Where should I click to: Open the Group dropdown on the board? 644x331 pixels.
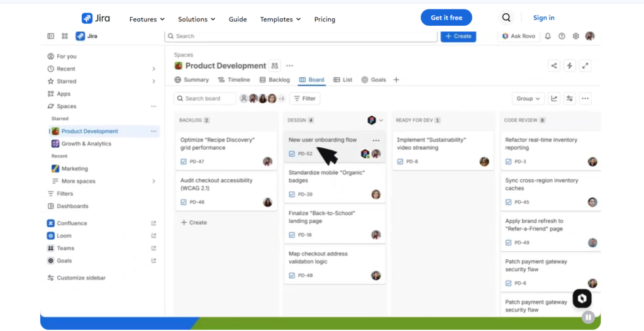point(528,99)
